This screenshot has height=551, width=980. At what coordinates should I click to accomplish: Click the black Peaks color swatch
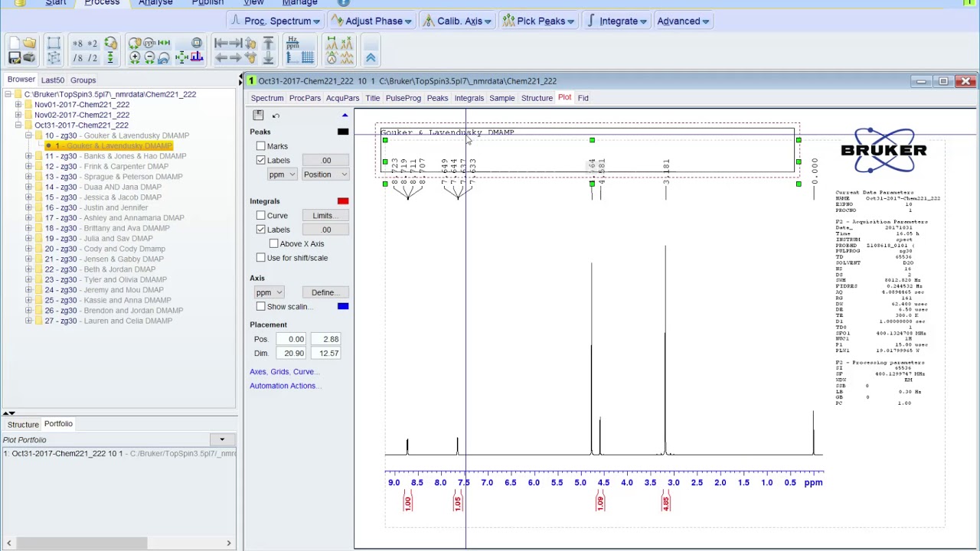pyautogui.click(x=343, y=132)
